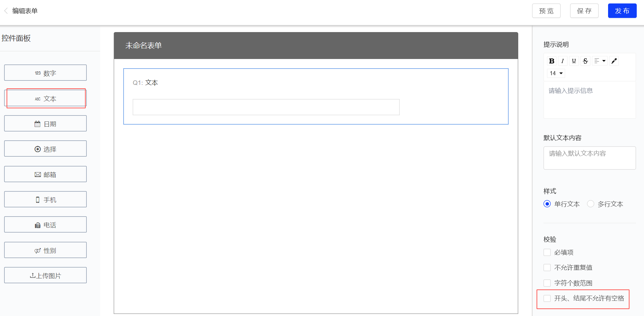Focus the 默认文本内容 text box
644x316 pixels.
point(589,158)
